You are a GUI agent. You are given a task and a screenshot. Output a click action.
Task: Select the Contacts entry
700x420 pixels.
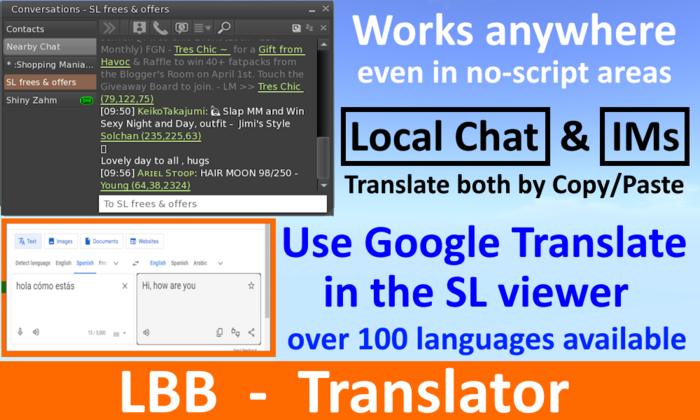coord(49,29)
